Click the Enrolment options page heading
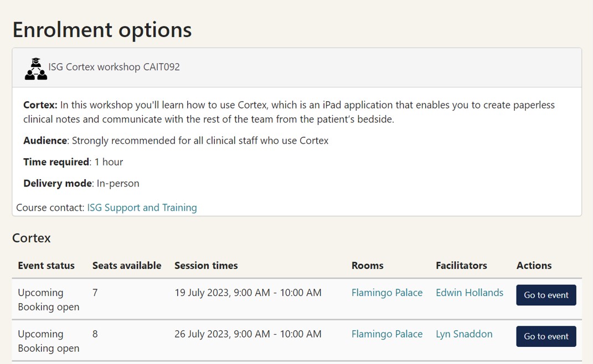 coord(102,29)
